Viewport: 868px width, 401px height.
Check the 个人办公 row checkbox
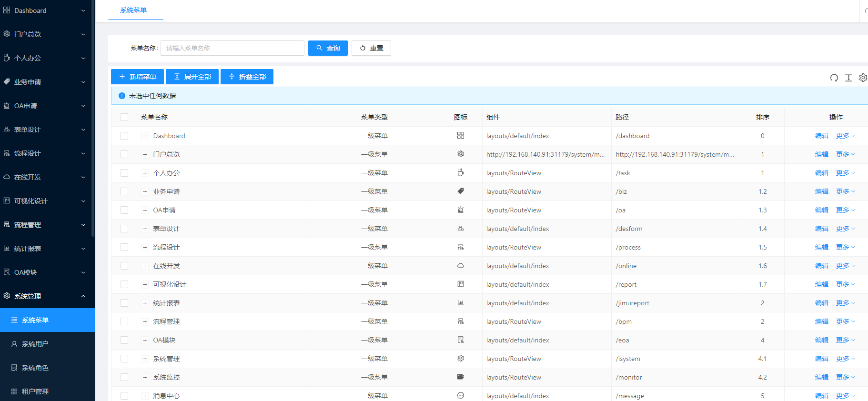coord(124,173)
